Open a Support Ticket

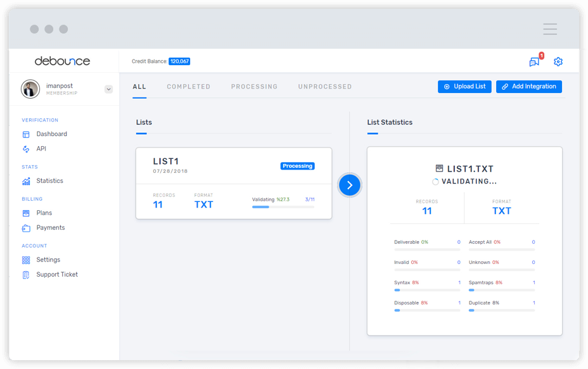coord(57,274)
